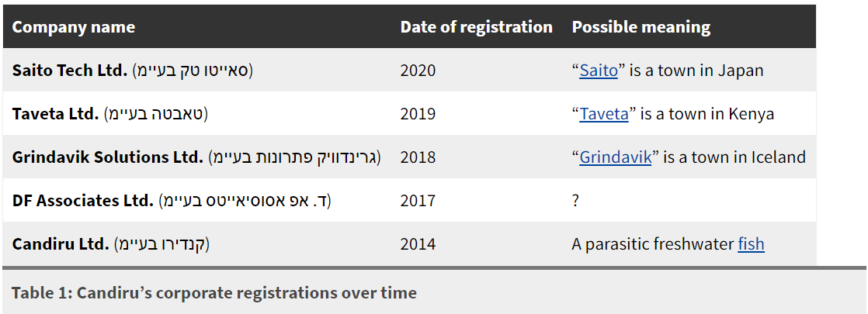Click the 2019 registration date cell
This screenshot has height=314, width=868.
(418, 114)
